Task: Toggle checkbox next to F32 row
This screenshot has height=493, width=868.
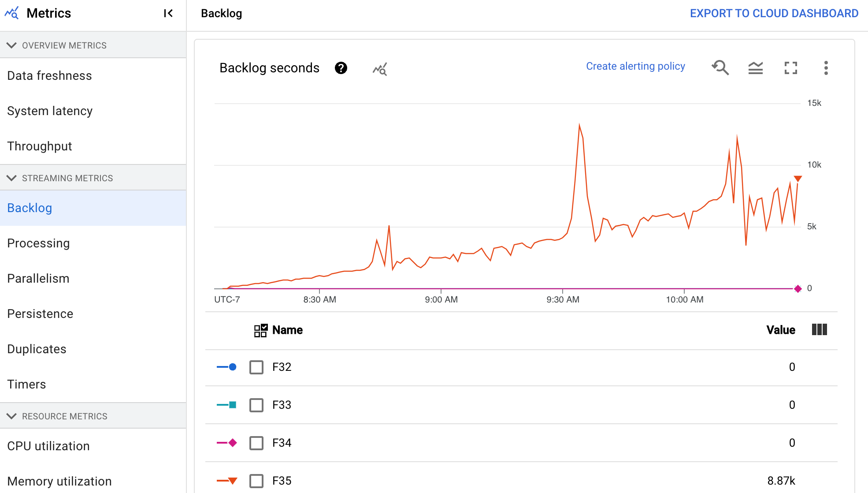Action: (256, 366)
